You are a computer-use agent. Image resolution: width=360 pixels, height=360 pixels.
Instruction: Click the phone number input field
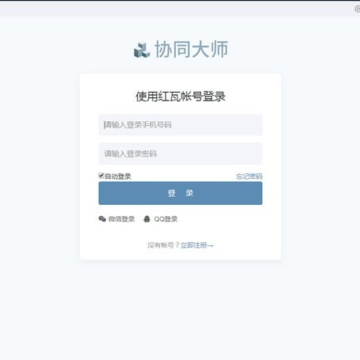click(x=180, y=125)
